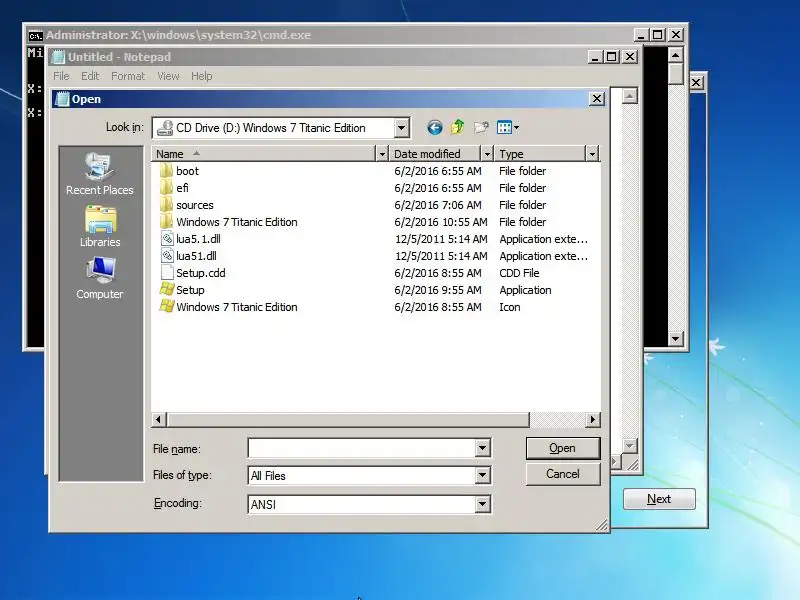The image size is (800, 600).
Task: Sort files by the Type column header
Action: [539, 154]
